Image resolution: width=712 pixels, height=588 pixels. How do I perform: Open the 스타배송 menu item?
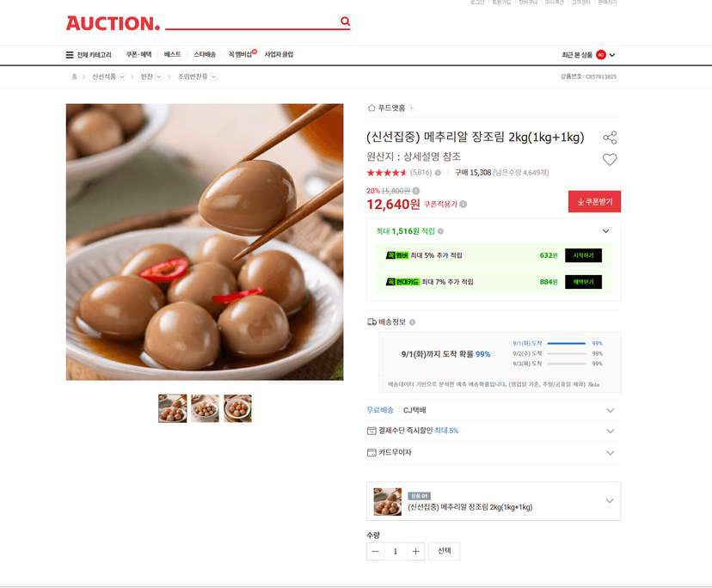(205, 54)
